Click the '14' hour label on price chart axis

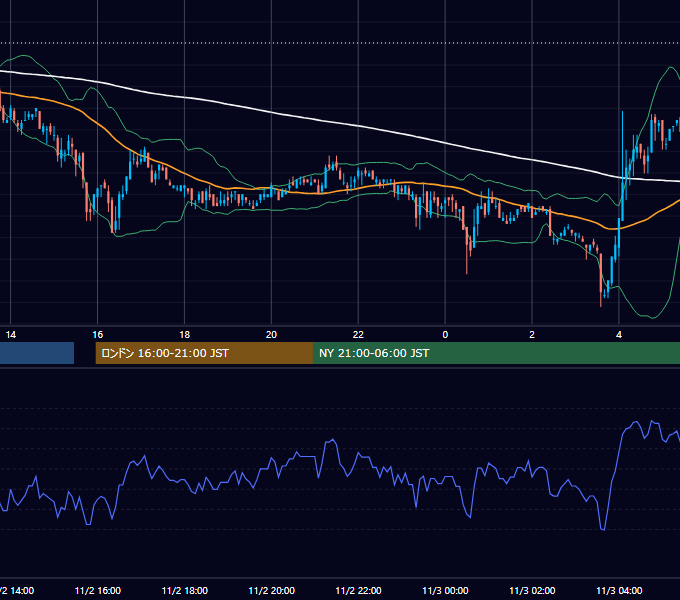[11, 335]
